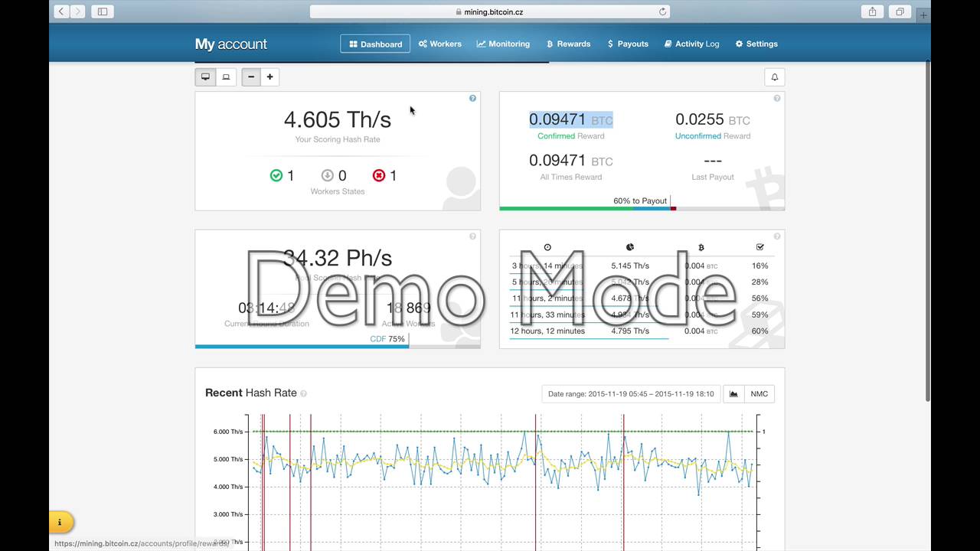Click the mining.bitcoin.cz address bar
The height and width of the screenshot is (551, 980).
click(x=490, y=11)
